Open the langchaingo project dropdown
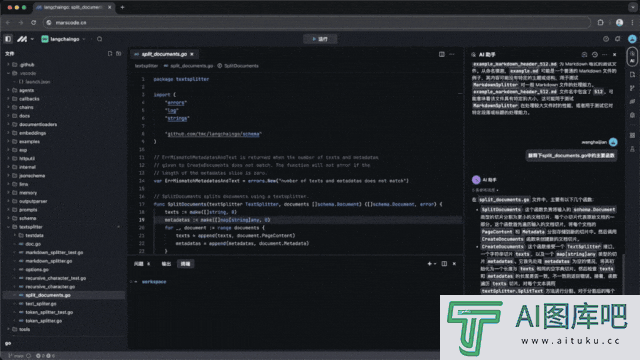This screenshot has width=640, height=360. (x=64, y=39)
